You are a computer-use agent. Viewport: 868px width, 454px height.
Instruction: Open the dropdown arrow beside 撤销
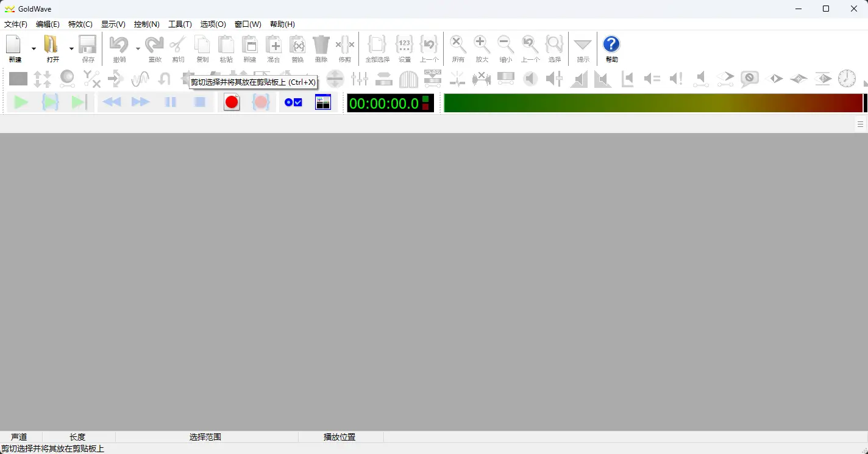(x=138, y=49)
